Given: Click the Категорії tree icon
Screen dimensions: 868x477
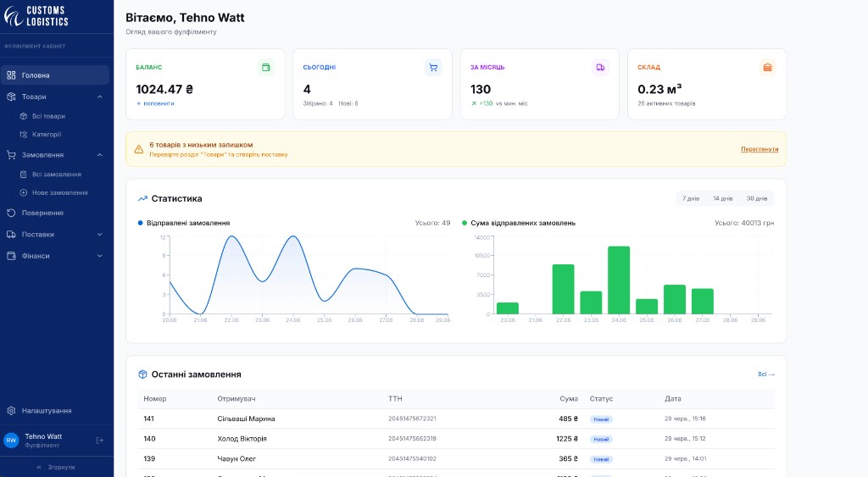Looking at the screenshot, I should [23, 135].
